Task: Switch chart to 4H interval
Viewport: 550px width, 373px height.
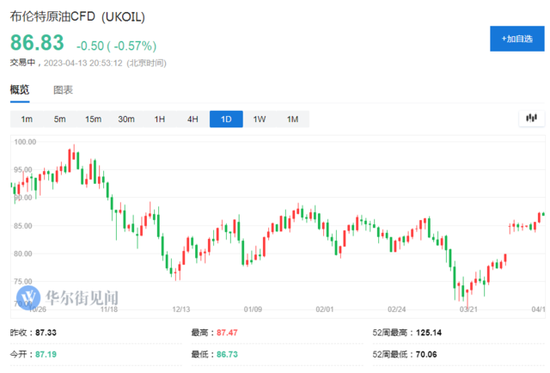Action: pos(193,119)
